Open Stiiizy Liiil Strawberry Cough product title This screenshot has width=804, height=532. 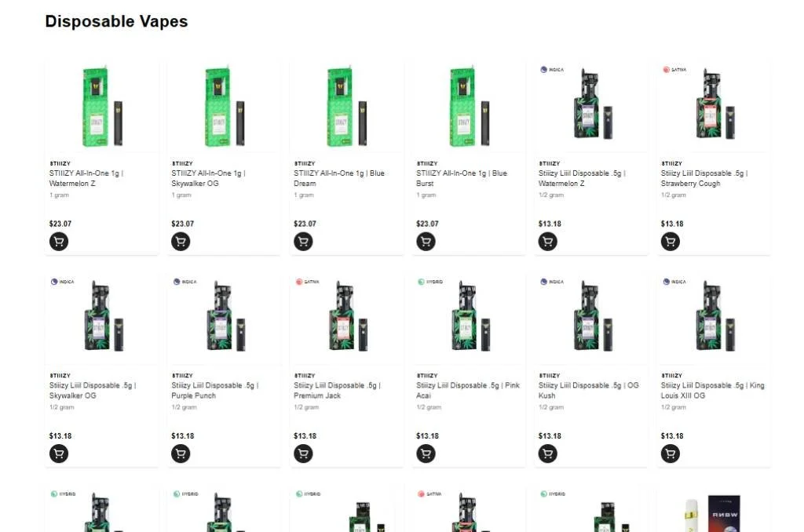point(704,178)
